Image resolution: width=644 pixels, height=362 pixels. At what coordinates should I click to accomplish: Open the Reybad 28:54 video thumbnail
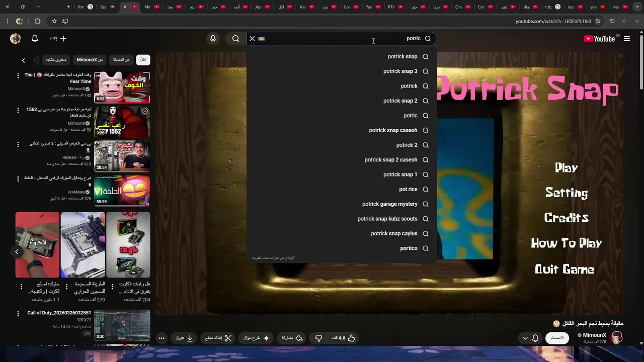pos(122,156)
